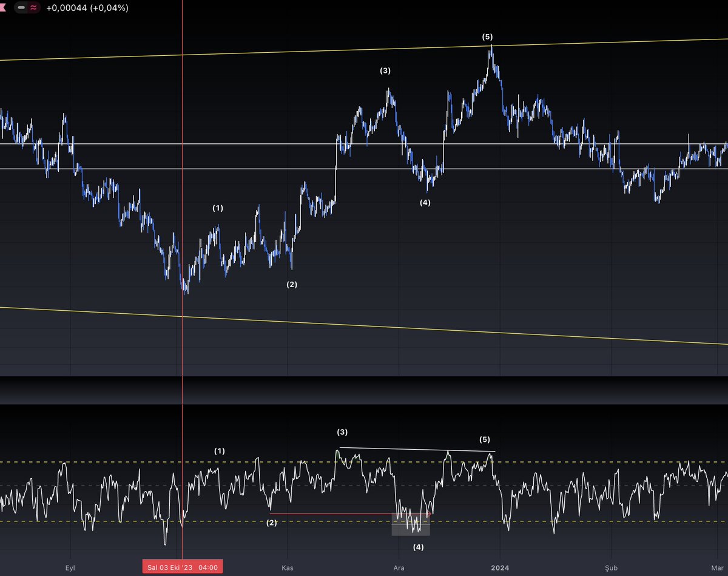Image resolution: width=728 pixels, height=576 pixels.
Task: Select wave label (1) in the oscillator pane
Action: pyautogui.click(x=219, y=451)
